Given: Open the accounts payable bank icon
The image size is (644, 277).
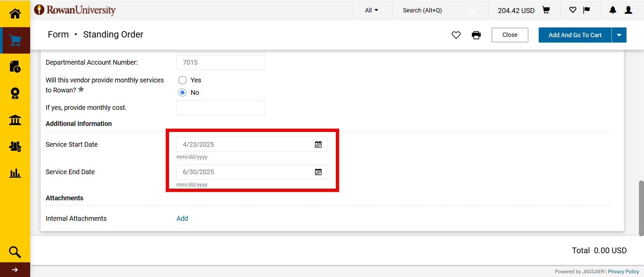Looking at the screenshot, I should point(15,120).
